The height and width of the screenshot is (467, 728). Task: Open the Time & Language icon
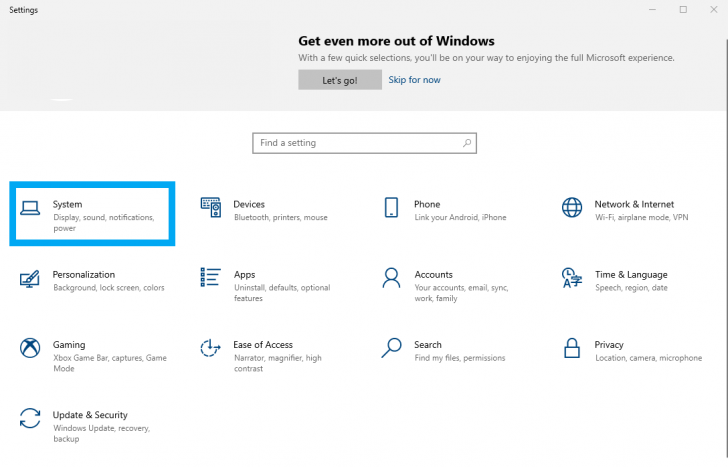[x=572, y=277]
